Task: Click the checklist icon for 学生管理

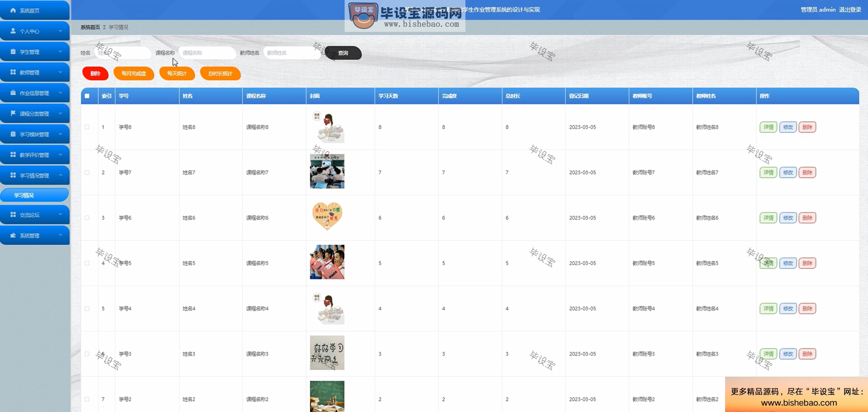Action: (x=13, y=52)
